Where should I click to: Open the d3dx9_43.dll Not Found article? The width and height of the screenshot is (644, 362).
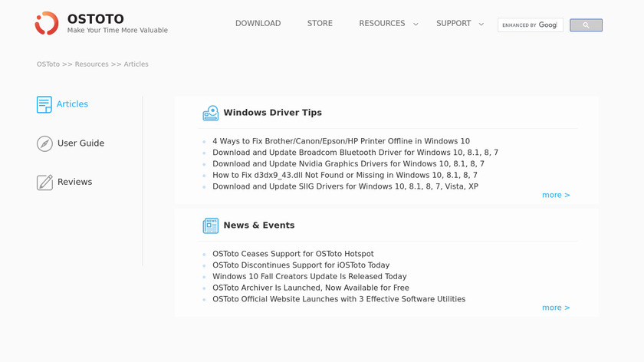pos(344,175)
